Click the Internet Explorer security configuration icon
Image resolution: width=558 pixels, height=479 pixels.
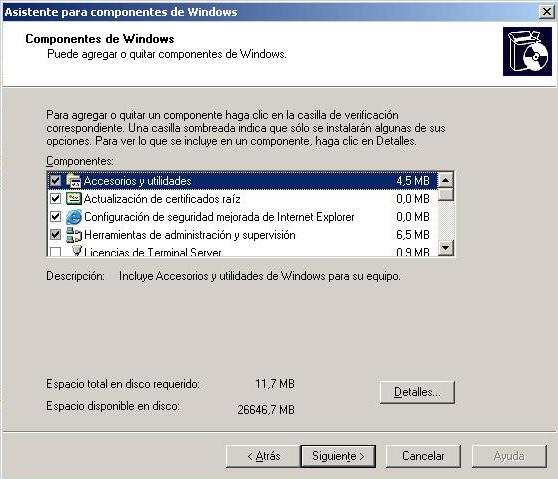click(x=74, y=217)
